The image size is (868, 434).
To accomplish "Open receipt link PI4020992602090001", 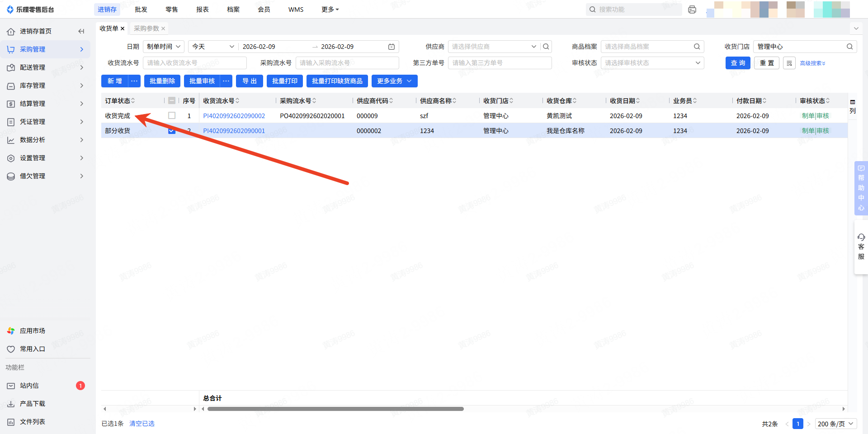I will [x=234, y=131].
